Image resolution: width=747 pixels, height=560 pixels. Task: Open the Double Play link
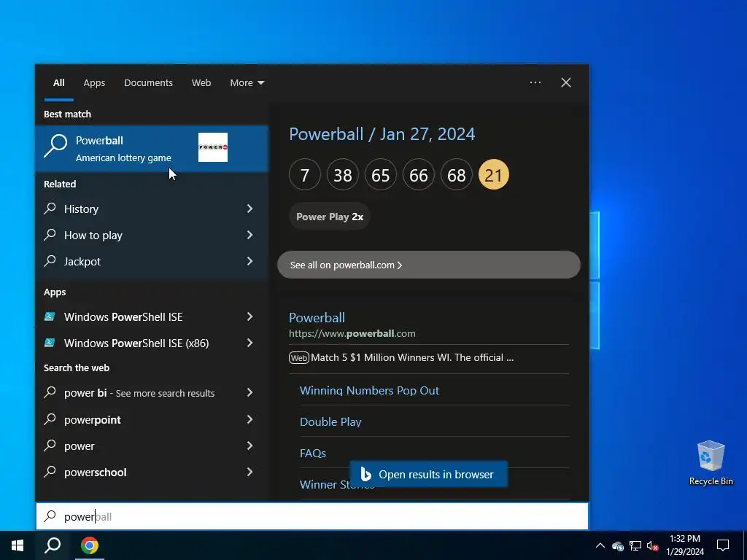pos(330,422)
